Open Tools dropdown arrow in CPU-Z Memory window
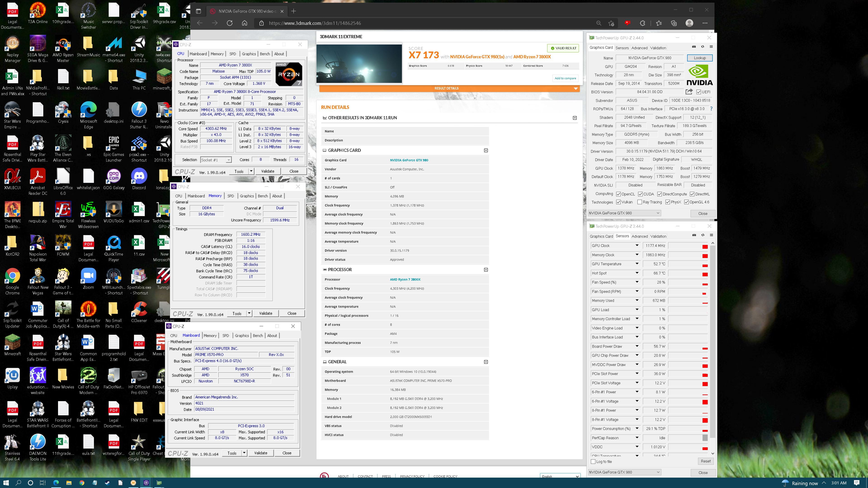This screenshot has height=488, width=868. pyautogui.click(x=249, y=314)
